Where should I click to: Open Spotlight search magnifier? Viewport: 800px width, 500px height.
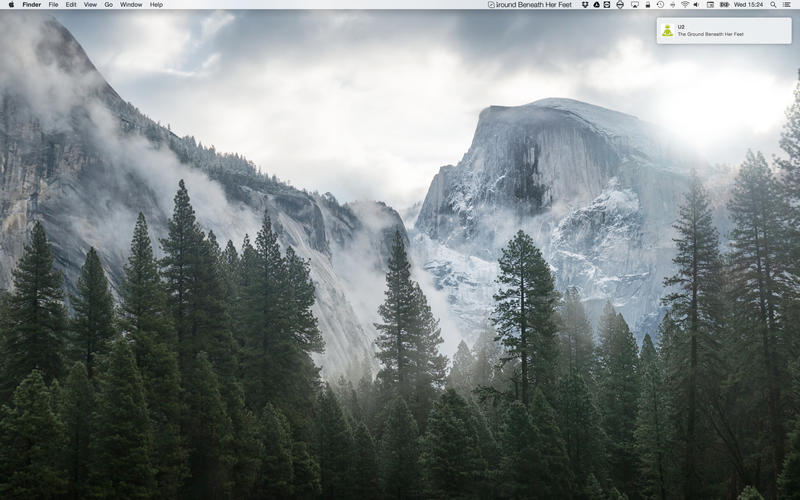(x=775, y=4)
